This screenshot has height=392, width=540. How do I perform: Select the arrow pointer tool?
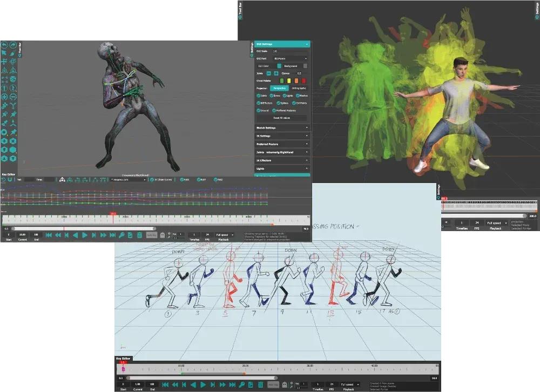(4, 53)
